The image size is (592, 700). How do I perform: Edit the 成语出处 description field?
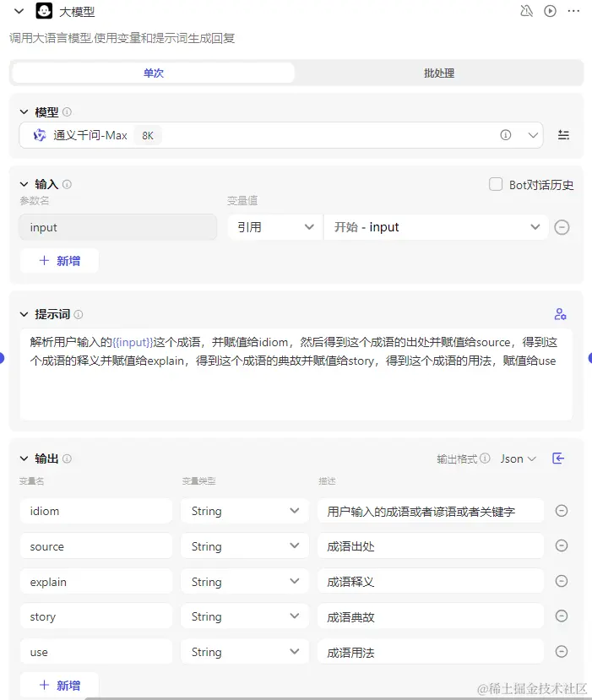click(431, 546)
